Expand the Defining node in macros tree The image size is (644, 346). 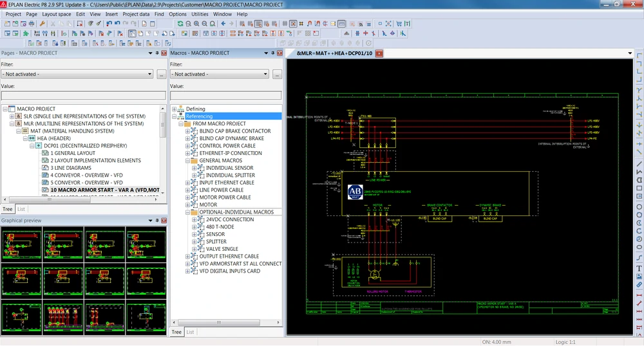coord(174,109)
